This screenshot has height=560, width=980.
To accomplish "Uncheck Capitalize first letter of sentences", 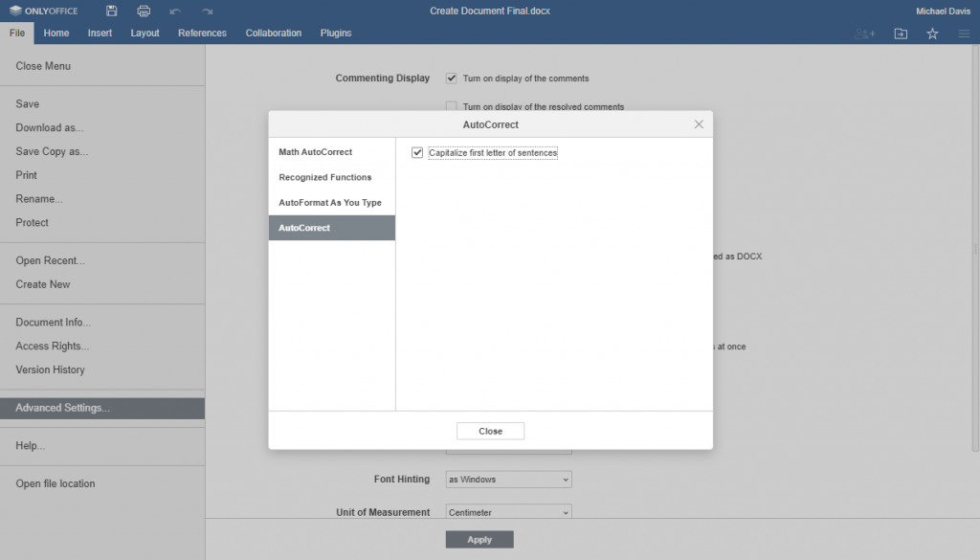I will coord(417,152).
